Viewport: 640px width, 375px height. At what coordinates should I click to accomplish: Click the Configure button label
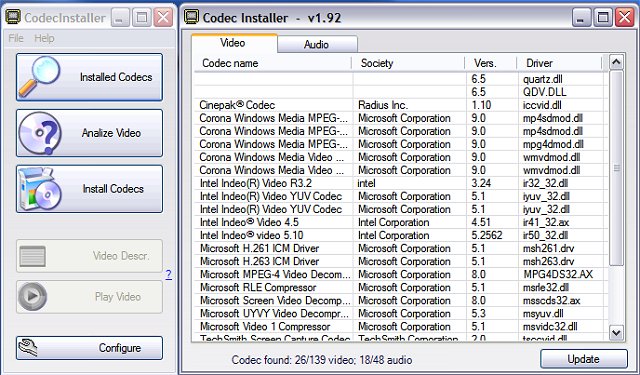(x=120, y=348)
